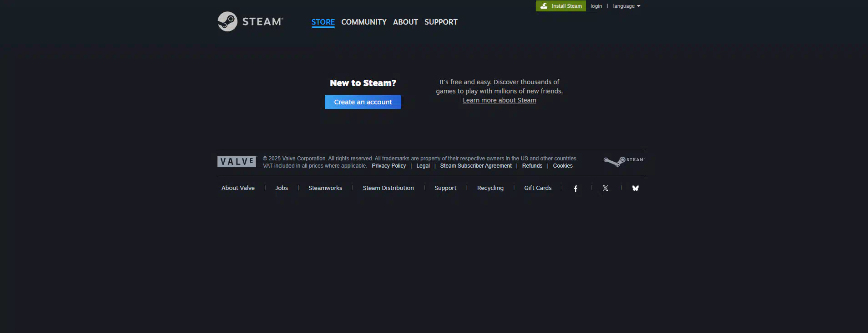This screenshot has width=868, height=333.
Task: Open the Bluesky butterfly icon
Action: click(x=636, y=188)
